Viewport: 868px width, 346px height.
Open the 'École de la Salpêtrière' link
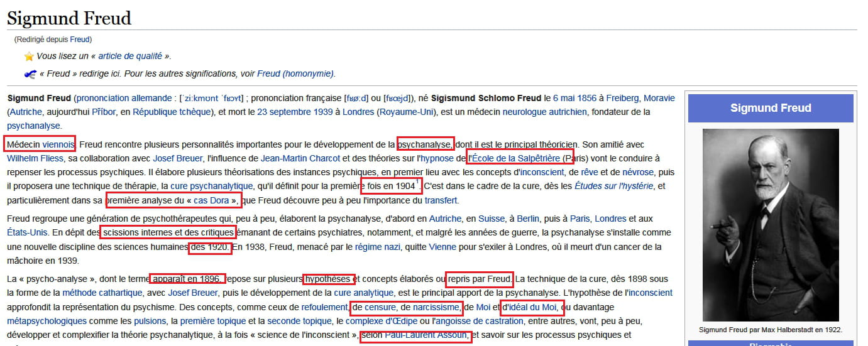tap(515, 158)
